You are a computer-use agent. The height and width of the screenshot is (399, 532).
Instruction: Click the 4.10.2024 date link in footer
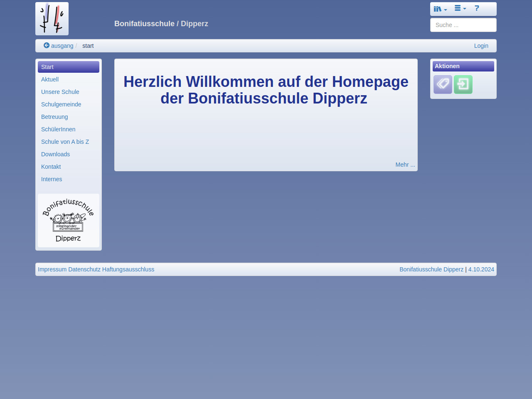click(x=481, y=269)
